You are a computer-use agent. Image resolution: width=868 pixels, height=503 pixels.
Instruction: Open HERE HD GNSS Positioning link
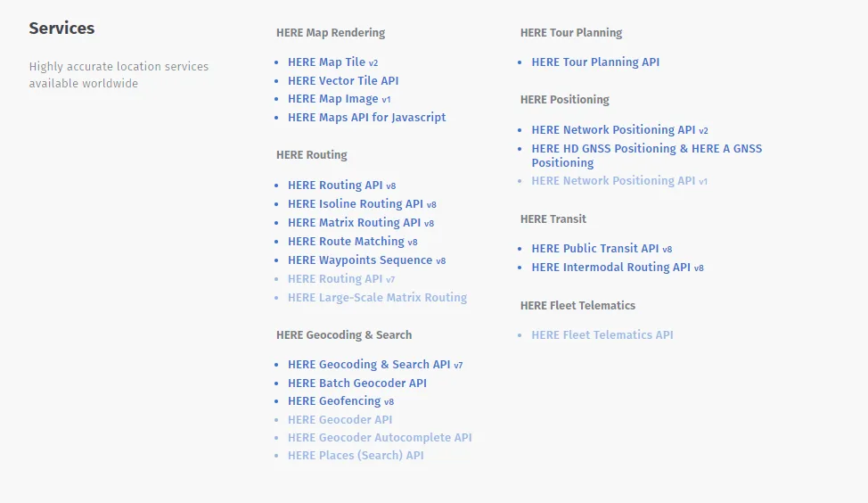[647, 156]
